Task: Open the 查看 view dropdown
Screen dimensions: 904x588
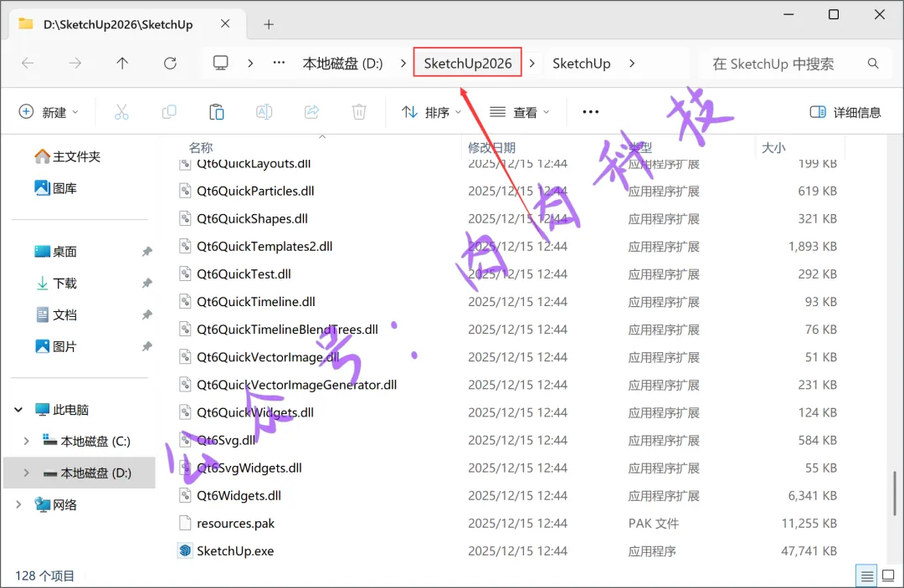Action: tap(519, 112)
